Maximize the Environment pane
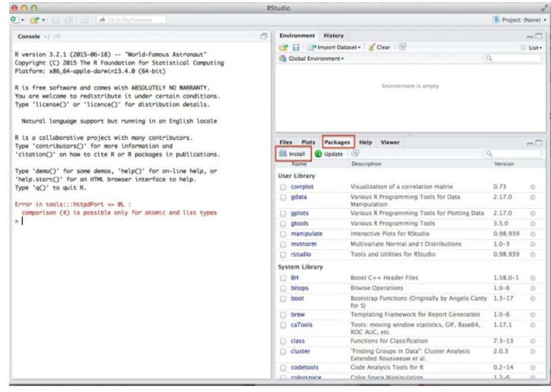 539,36
